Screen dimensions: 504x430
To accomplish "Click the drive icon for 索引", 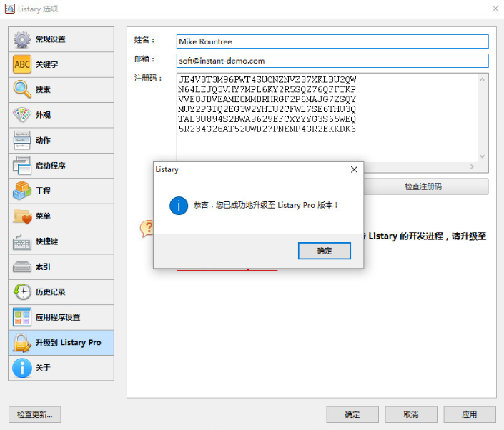I will coord(22,267).
